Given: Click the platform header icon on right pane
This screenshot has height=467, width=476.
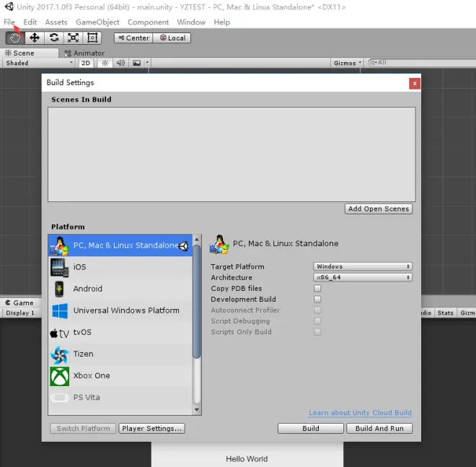Looking at the screenshot, I should (219, 244).
